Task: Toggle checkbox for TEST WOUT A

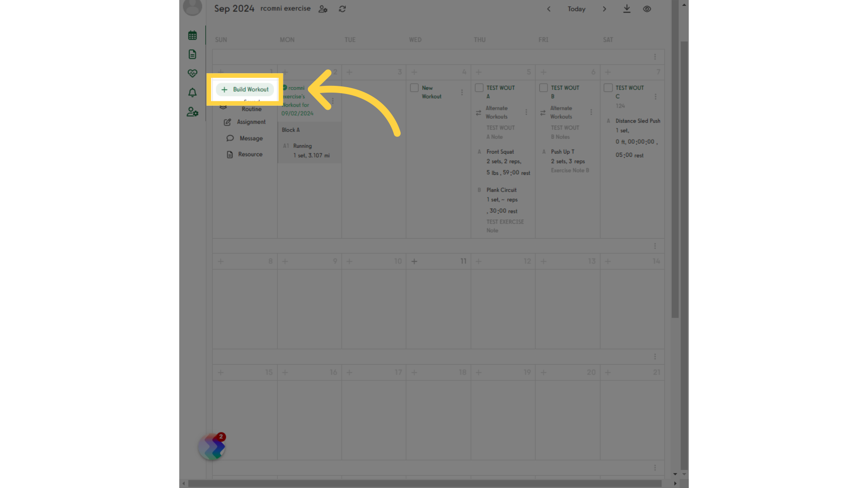Action: point(479,88)
